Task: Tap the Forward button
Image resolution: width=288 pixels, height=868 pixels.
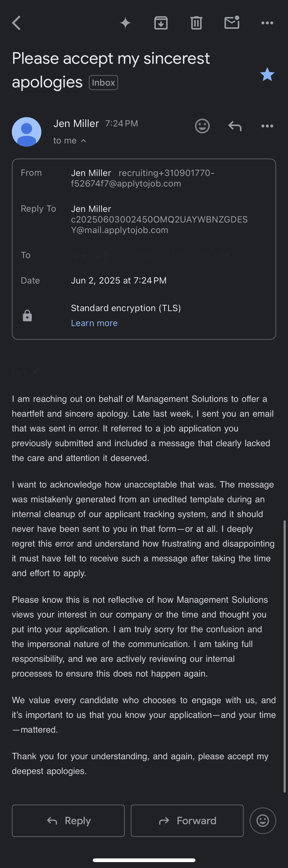Action: [x=187, y=821]
